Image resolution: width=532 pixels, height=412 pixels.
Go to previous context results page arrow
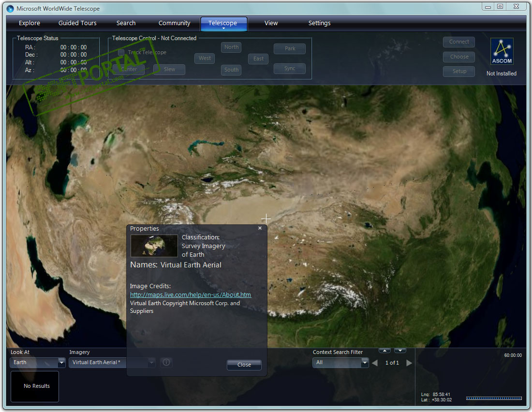tap(375, 363)
